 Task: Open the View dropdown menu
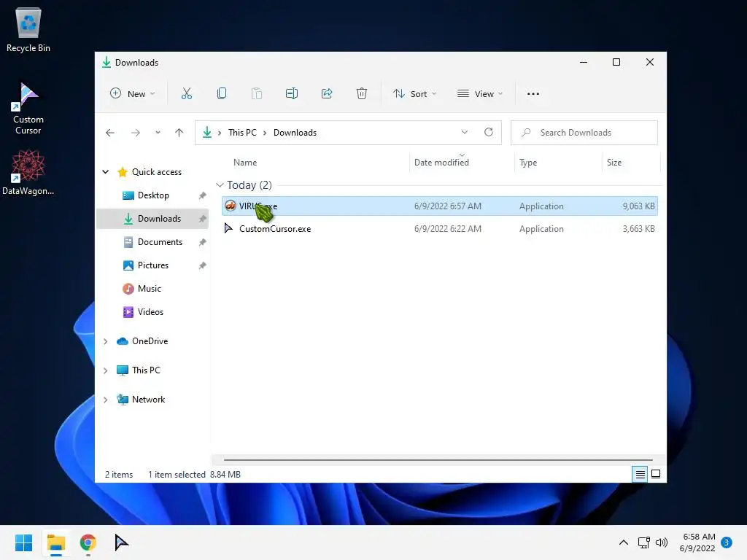coord(480,94)
